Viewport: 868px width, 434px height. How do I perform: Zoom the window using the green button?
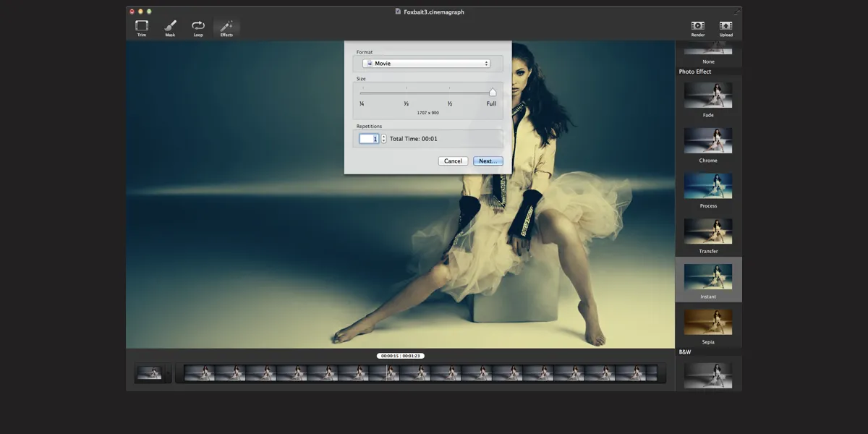(149, 12)
